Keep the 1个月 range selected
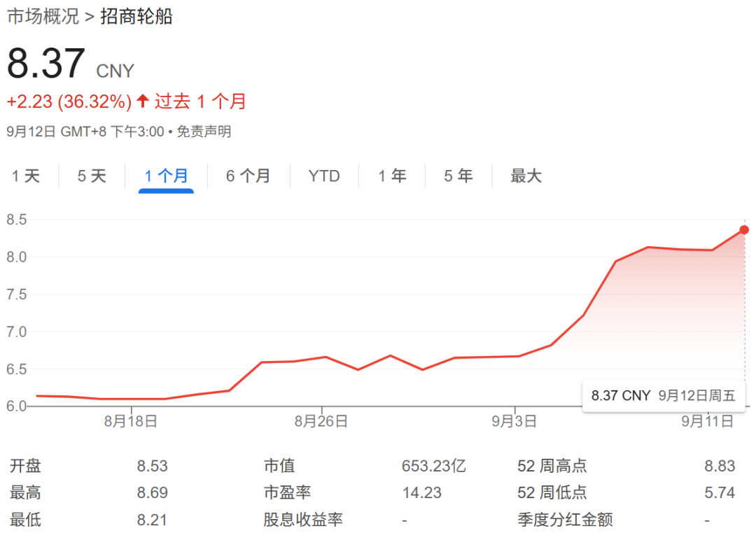This screenshot has height=540, width=756. click(164, 176)
